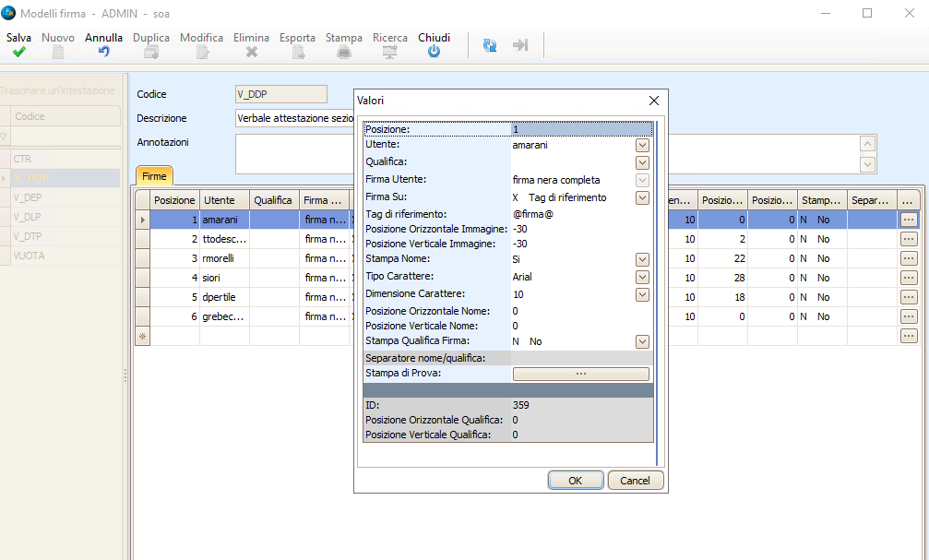Open the Tipo Carattere dropdown
This screenshot has width=929, height=560.
coord(642,277)
